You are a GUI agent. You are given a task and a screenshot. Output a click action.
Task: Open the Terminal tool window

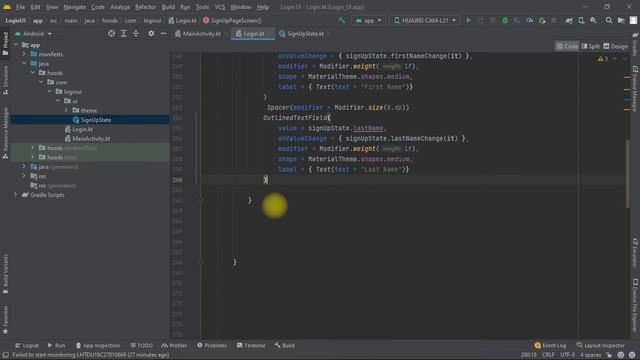coord(251,345)
